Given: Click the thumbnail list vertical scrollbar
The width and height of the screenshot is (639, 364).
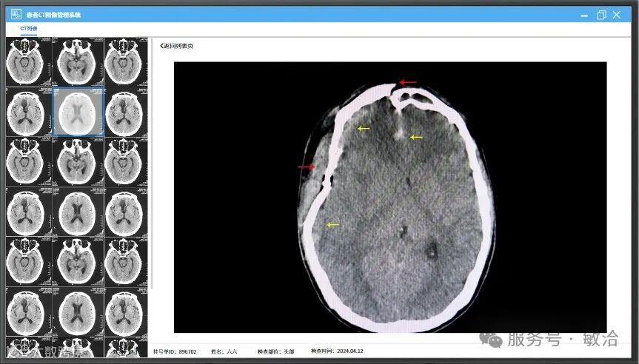Looking at the screenshot, I should [x=151, y=163].
